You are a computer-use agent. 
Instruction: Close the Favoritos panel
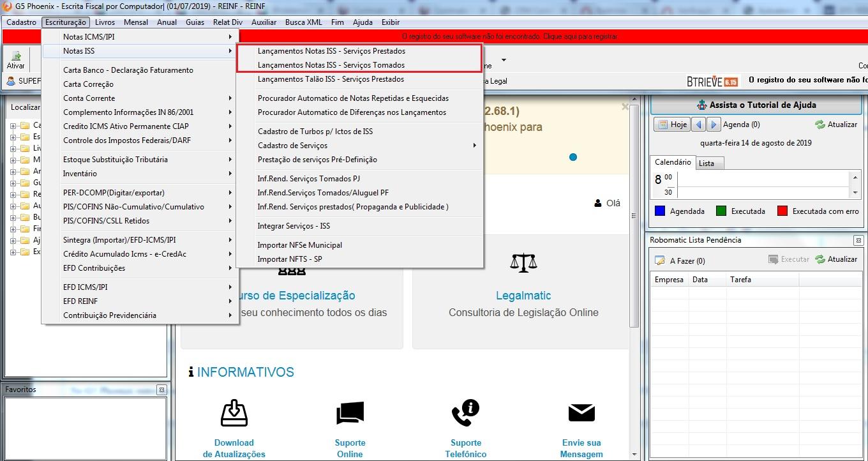(x=161, y=389)
